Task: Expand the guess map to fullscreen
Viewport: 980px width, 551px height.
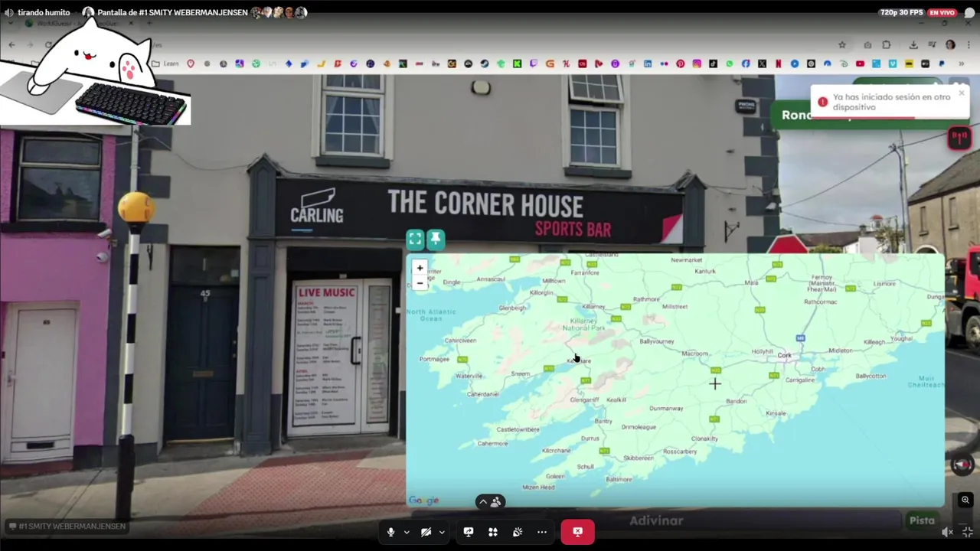Action: [x=415, y=240]
